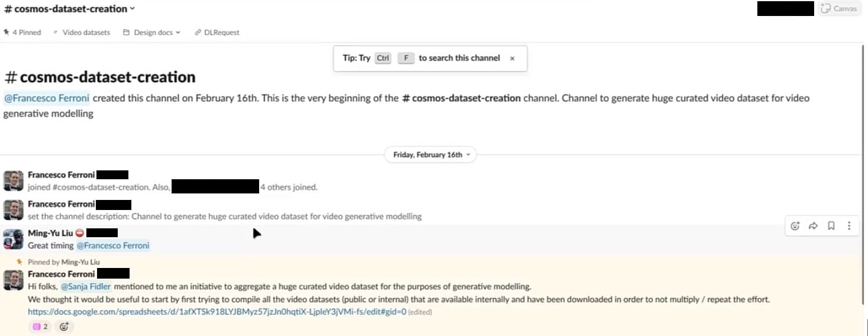868x336 pixels.
Task: Click the add reaction smiley below pinned message
Action: tap(64, 327)
